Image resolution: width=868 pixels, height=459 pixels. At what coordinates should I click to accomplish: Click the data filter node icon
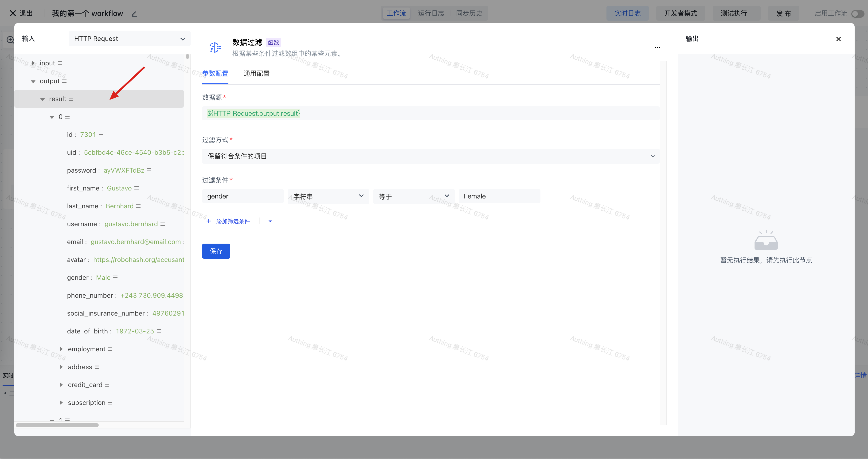pos(215,47)
